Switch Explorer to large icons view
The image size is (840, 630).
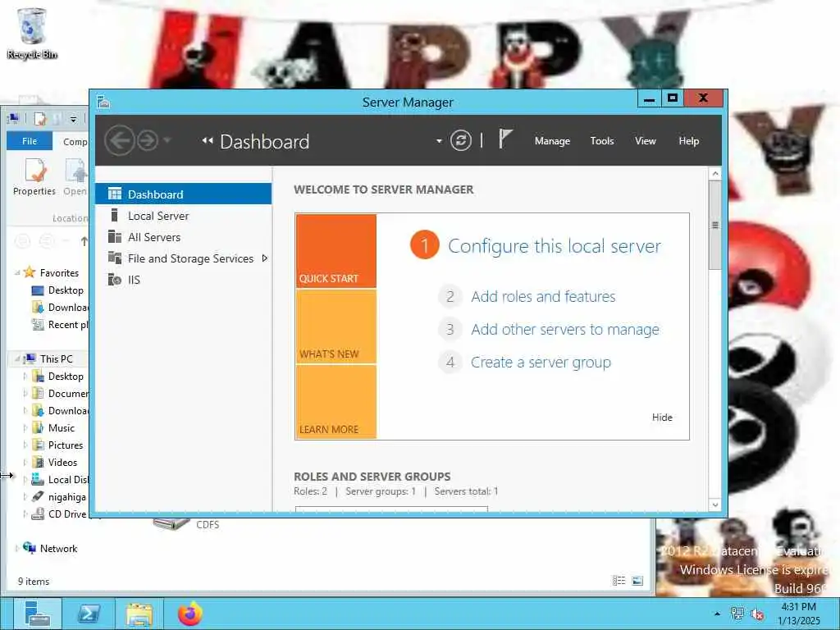637,580
